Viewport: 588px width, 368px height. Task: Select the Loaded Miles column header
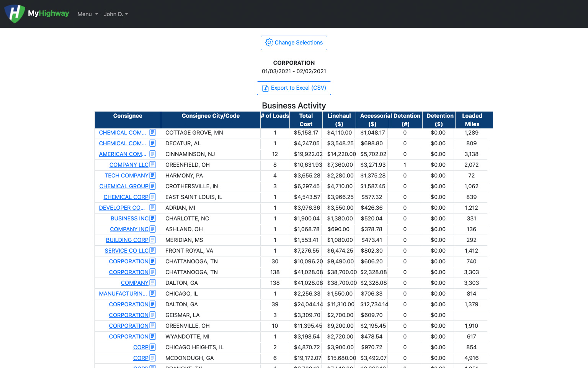[472, 120]
